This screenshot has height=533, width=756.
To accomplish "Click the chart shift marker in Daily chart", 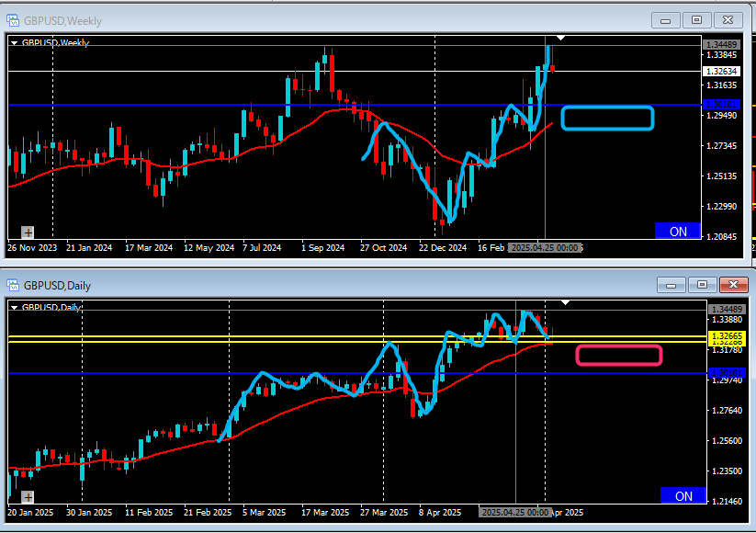I will pyautogui.click(x=566, y=303).
